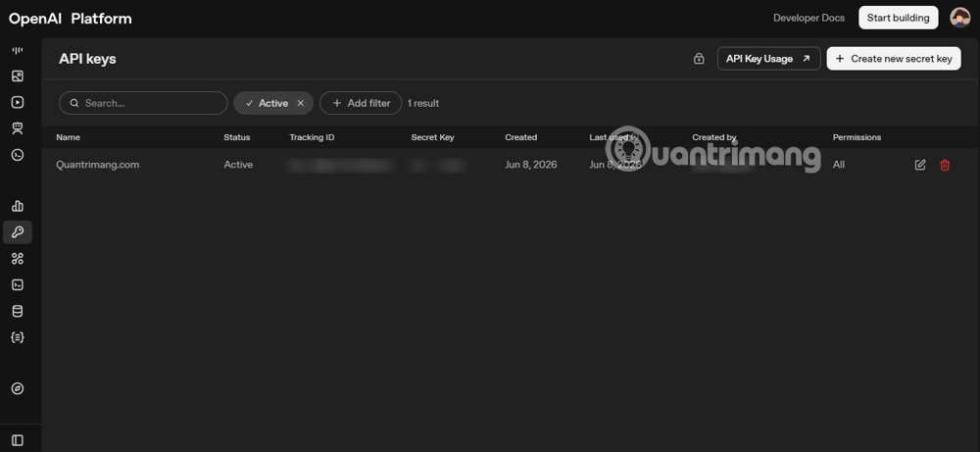Create new secret key
Screen dimensions: 980x452
(x=894, y=59)
